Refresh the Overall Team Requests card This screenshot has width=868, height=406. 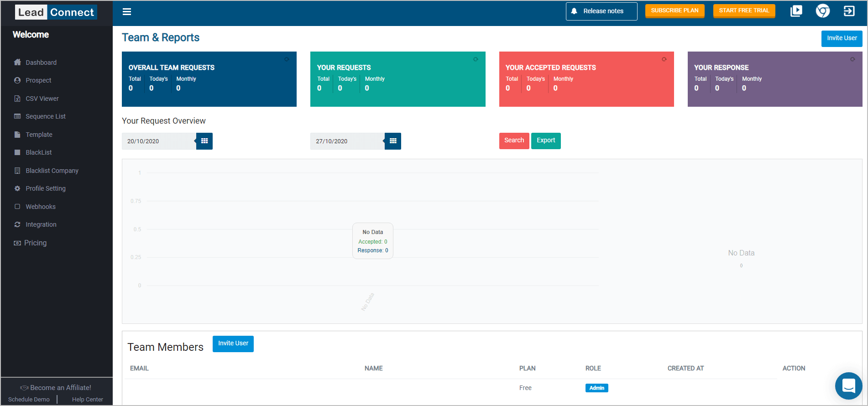(x=287, y=59)
